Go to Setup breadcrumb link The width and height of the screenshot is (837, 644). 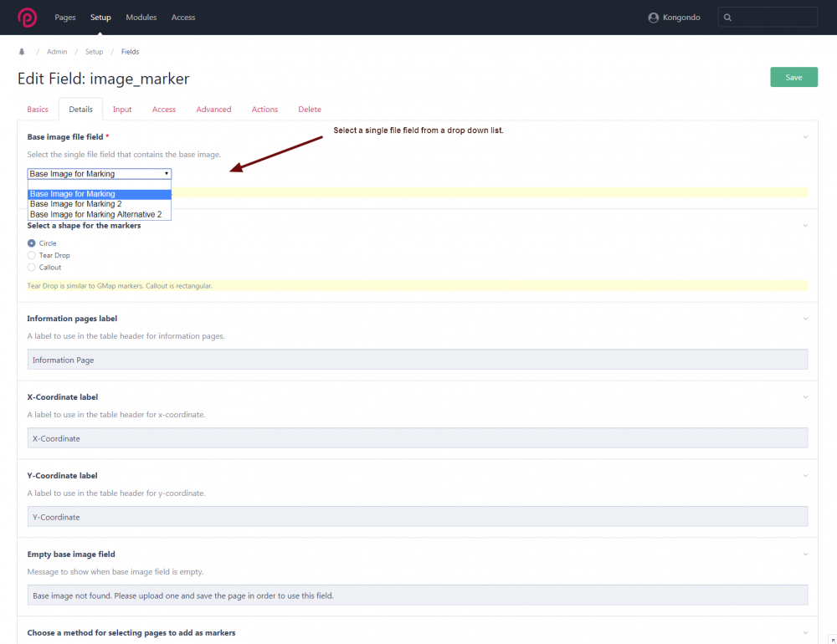(94, 52)
